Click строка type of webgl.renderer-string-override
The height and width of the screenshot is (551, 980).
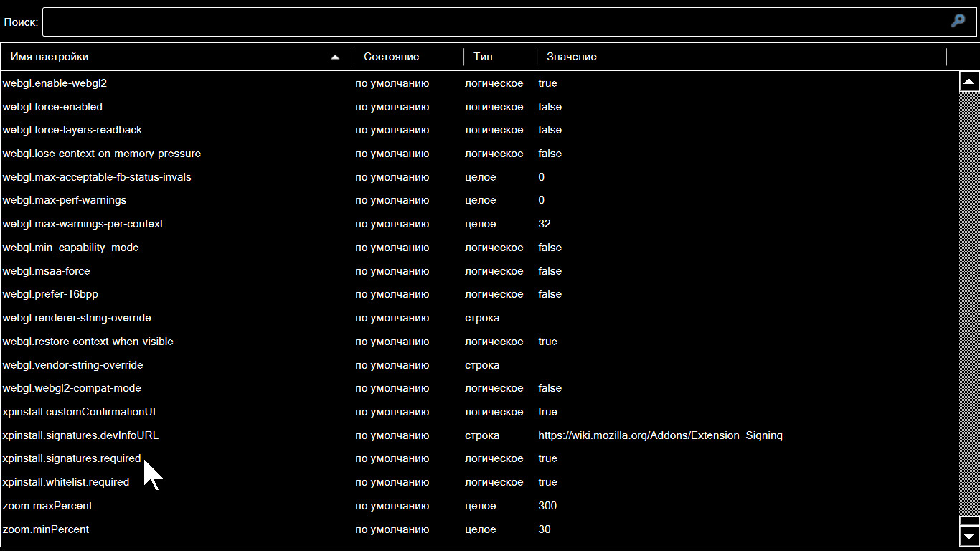[x=482, y=318]
